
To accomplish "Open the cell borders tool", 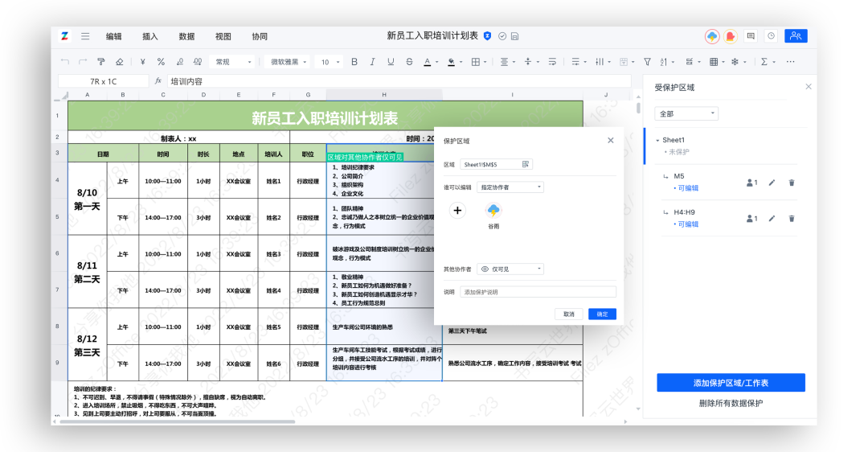I will [x=476, y=61].
